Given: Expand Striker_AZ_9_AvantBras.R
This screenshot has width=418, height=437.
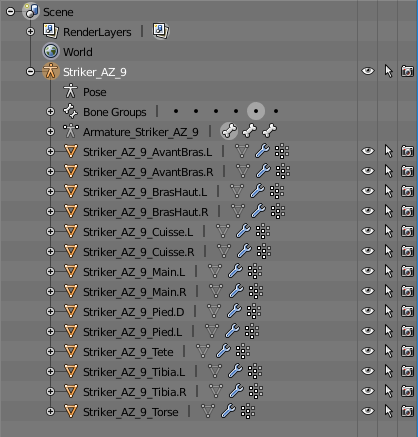Looking at the screenshot, I should point(50,172).
